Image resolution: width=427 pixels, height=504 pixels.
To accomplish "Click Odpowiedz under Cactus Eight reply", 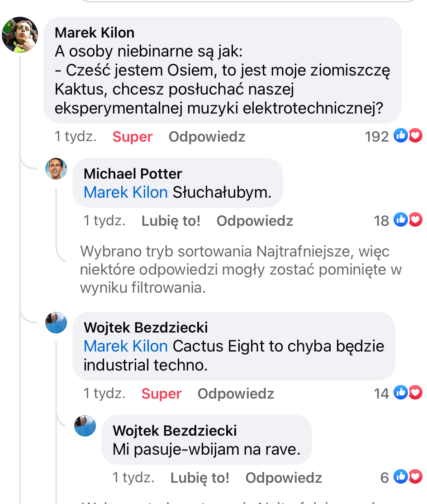I will tap(236, 394).
